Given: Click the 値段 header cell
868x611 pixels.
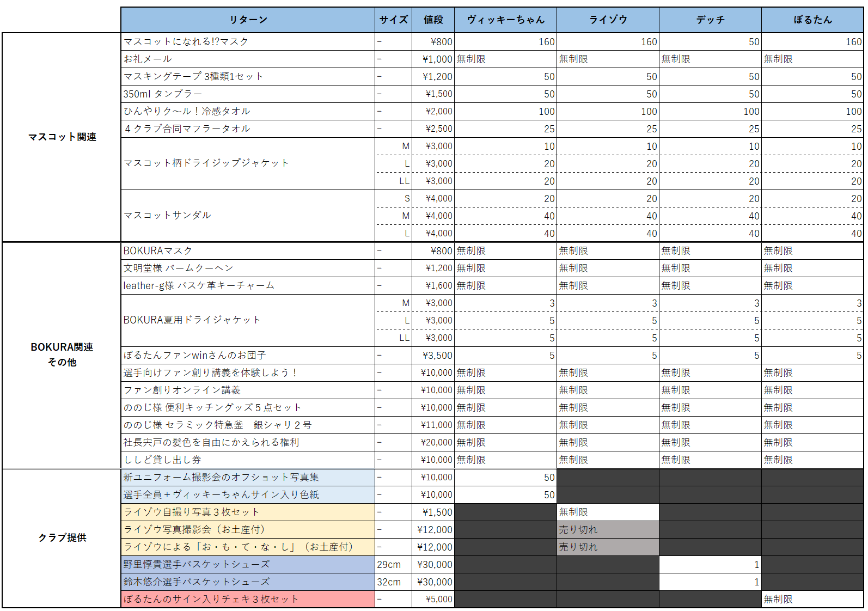Looking at the screenshot, I should click(433, 20).
